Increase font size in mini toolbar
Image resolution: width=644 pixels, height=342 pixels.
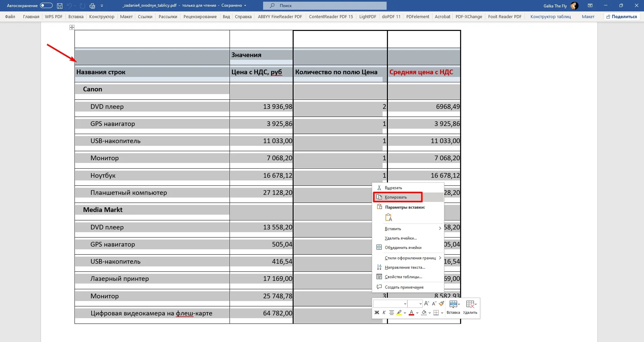click(x=427, y=304)
